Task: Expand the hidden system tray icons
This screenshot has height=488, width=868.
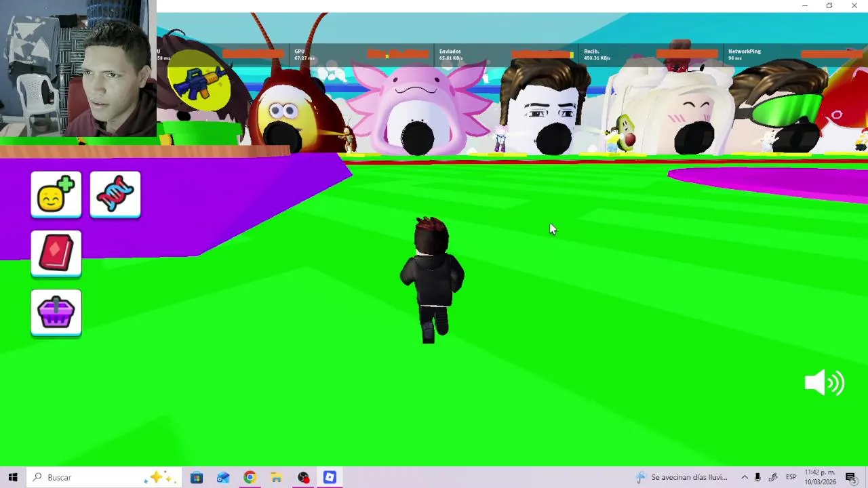Action: point(745,477)
